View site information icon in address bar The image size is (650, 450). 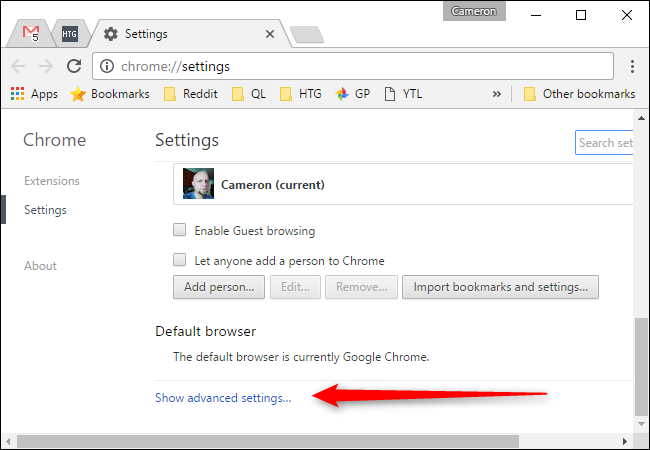pos(107,66)
